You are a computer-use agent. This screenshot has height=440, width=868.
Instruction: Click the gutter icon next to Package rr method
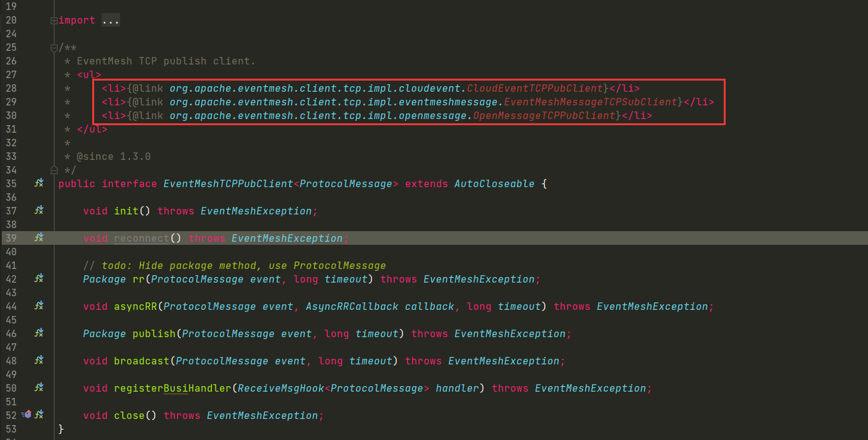point(38,279)
